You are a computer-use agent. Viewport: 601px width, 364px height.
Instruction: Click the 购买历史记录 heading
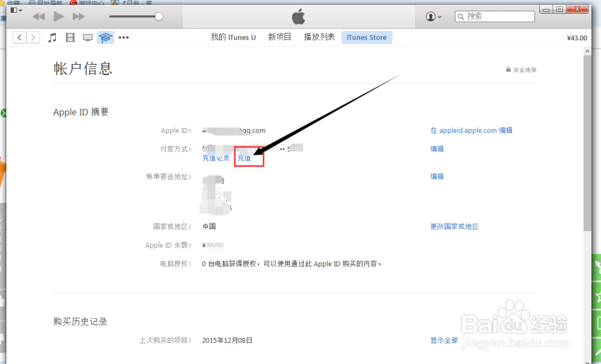point(80,321)
